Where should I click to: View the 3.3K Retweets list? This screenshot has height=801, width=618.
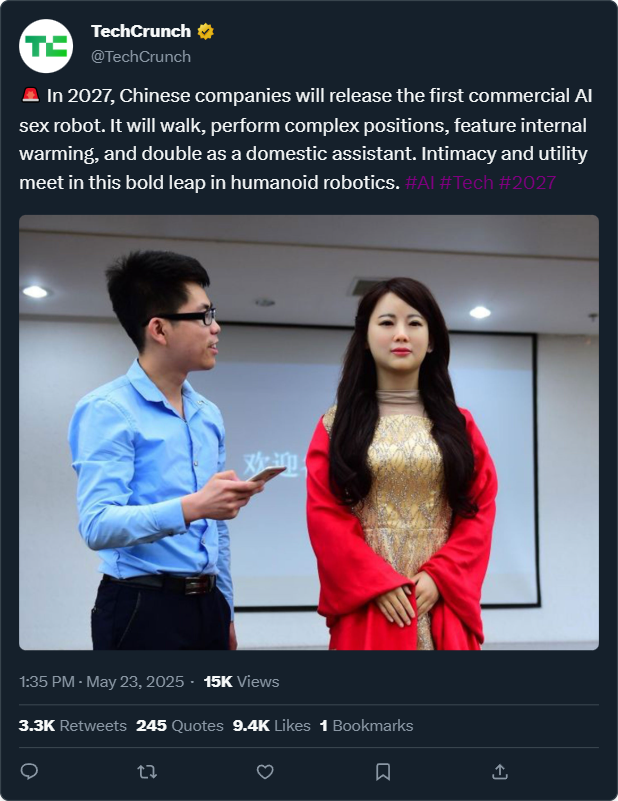click(73, 725)
